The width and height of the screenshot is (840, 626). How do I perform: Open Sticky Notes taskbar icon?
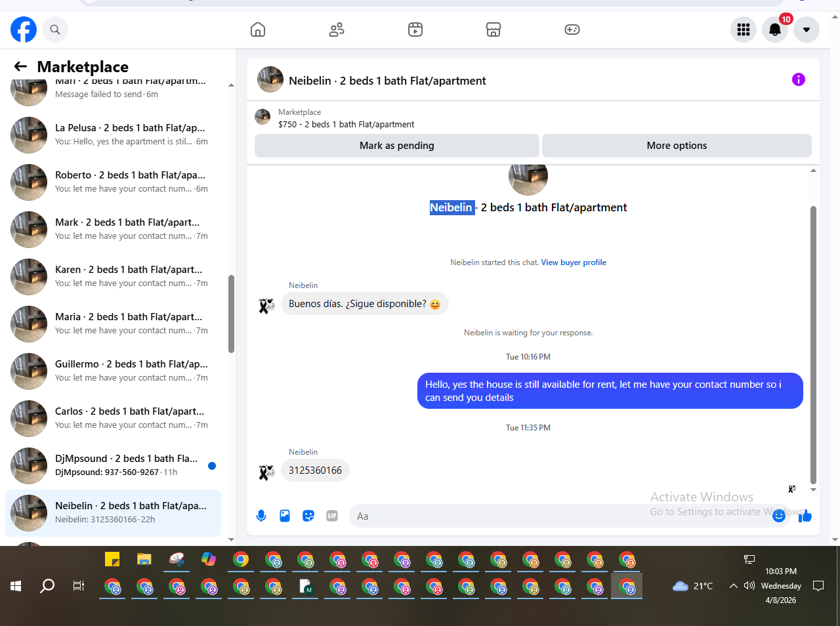click(112, 559)
